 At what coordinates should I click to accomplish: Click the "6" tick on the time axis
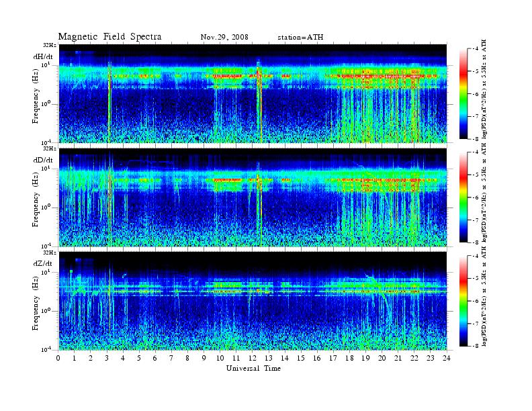(155, 358)
